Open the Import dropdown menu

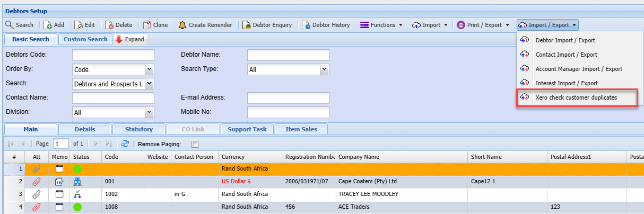coord(430,25)
